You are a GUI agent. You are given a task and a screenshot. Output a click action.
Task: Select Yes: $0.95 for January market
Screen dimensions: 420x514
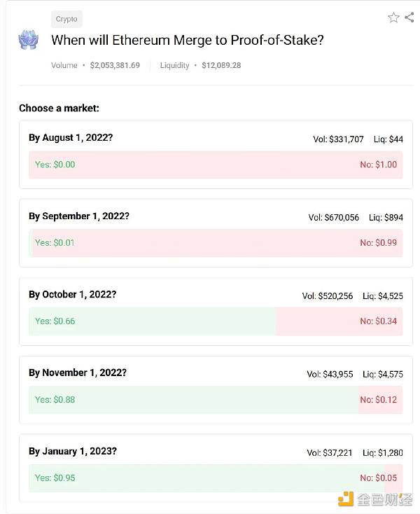coord(55,478)
